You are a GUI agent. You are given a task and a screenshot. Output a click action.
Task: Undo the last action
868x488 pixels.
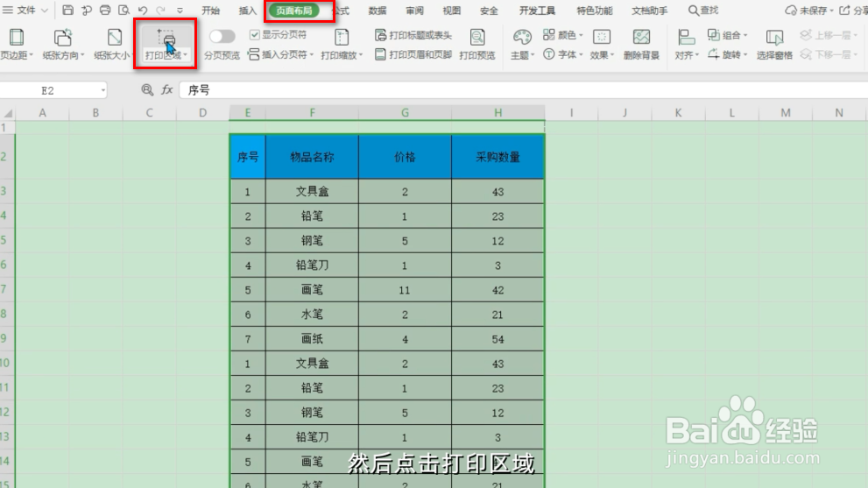pos(142,10)
